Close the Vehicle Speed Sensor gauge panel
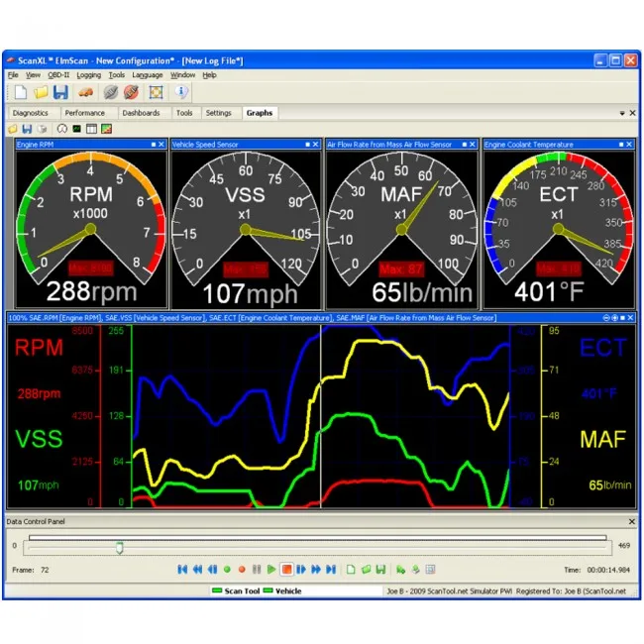 315,145
